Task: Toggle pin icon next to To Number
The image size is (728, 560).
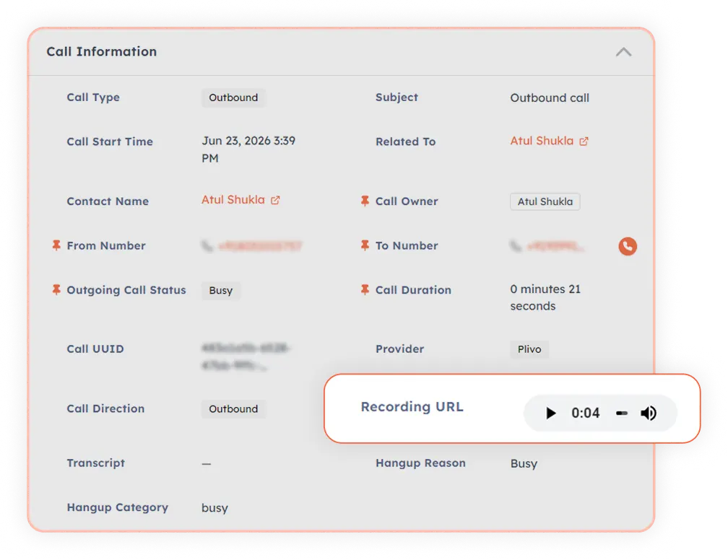Action: click(x=365, y=245)
